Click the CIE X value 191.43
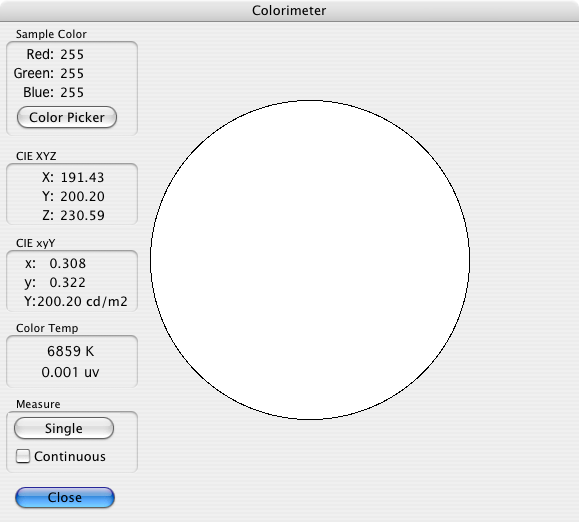The width and height of the screenshot is (579, 522). pos(82,178)
